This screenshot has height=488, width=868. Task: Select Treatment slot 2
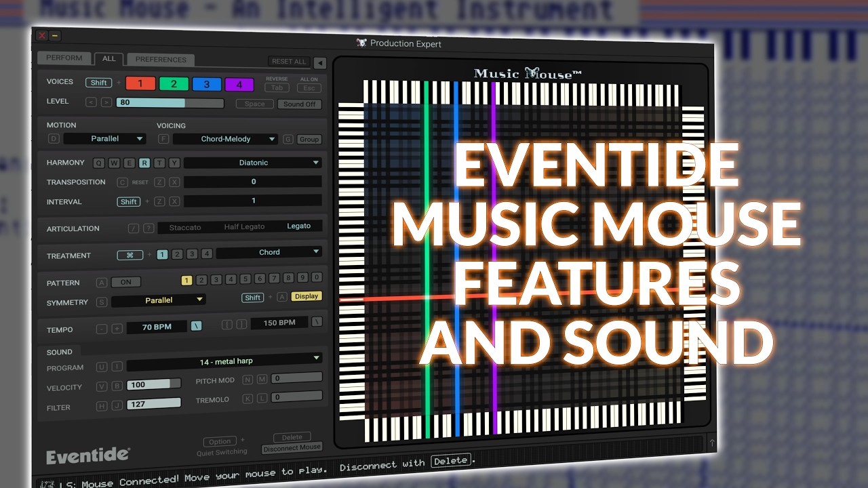pos(177,254)
